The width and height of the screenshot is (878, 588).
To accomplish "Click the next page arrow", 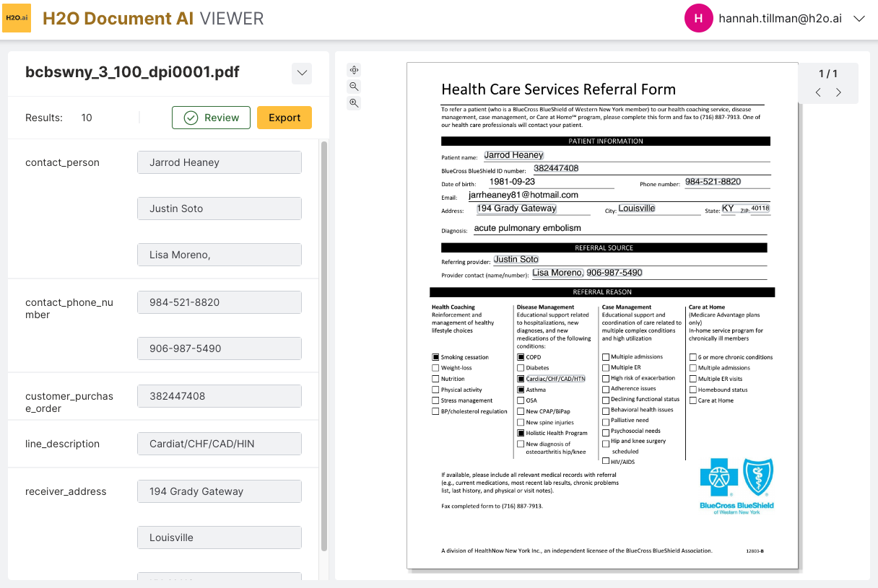I will point(838,92).
